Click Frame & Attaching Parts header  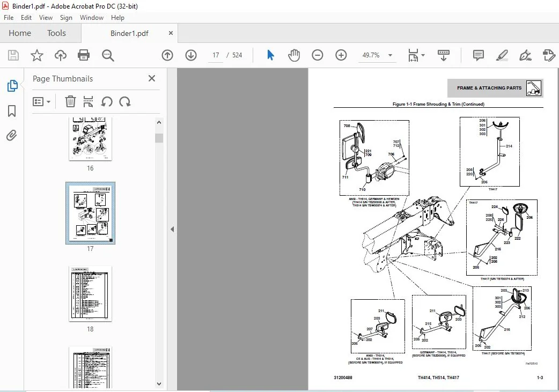point(495,88)
